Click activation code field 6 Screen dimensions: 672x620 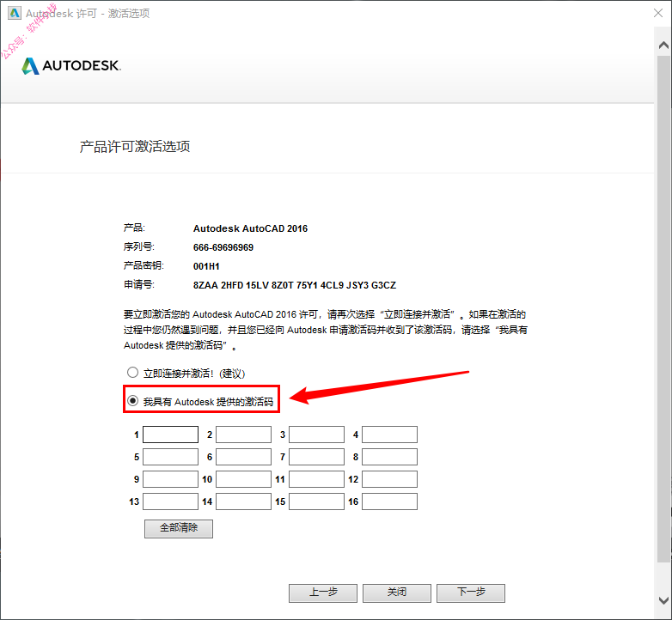tap(243, 457)
